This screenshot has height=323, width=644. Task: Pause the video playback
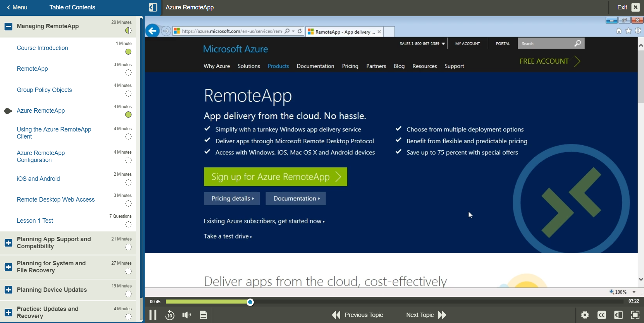click(153, 315)
